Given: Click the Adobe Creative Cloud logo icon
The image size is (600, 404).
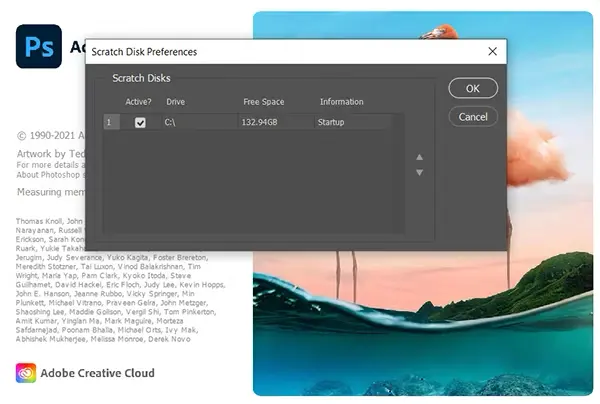Looking at the screenshot, I should [x=26, y=373].
